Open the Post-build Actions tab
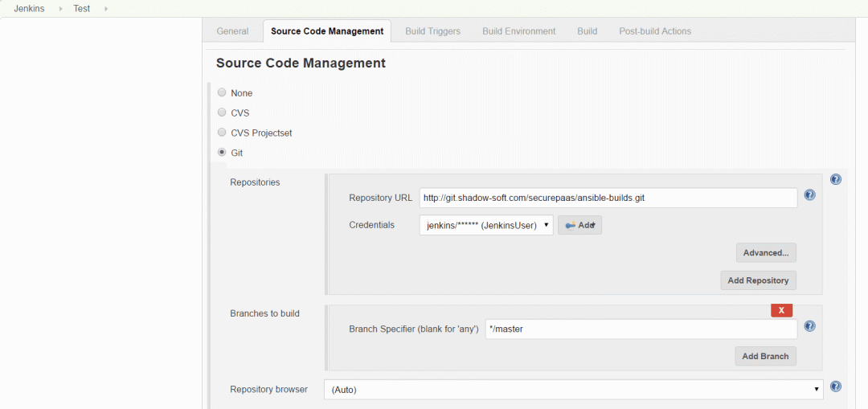Image resolution: width=868 pixels, height=409 pixels. [655, 31]
